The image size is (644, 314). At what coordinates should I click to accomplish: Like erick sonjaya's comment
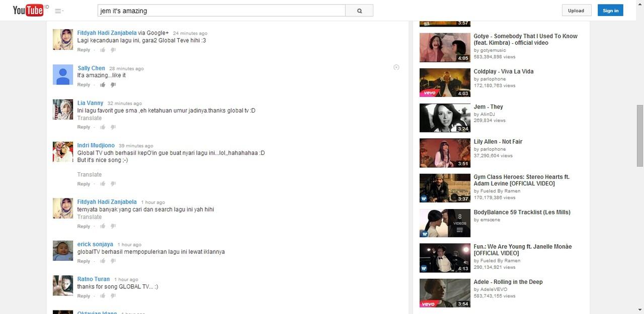(x=103, y=261)
